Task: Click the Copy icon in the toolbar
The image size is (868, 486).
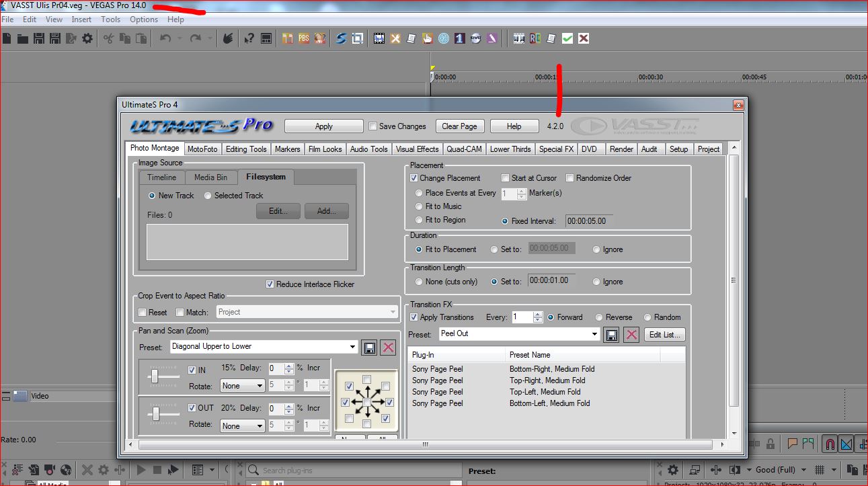Action: [125, 38]
